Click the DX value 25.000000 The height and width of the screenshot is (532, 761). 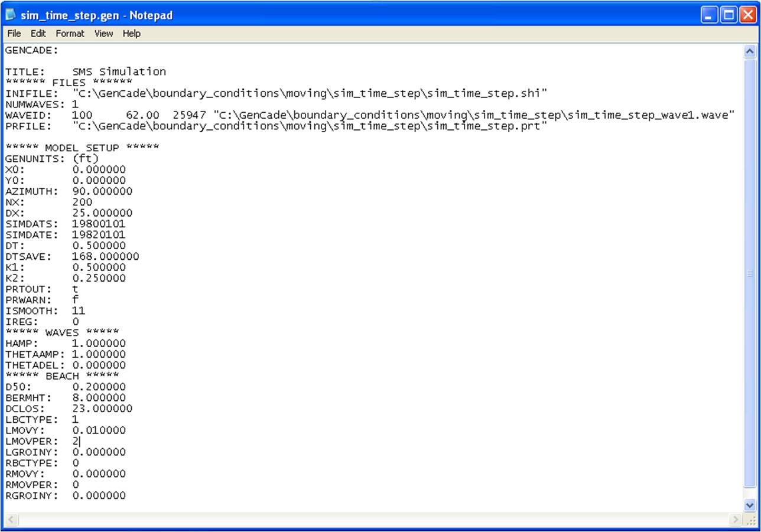102,213
